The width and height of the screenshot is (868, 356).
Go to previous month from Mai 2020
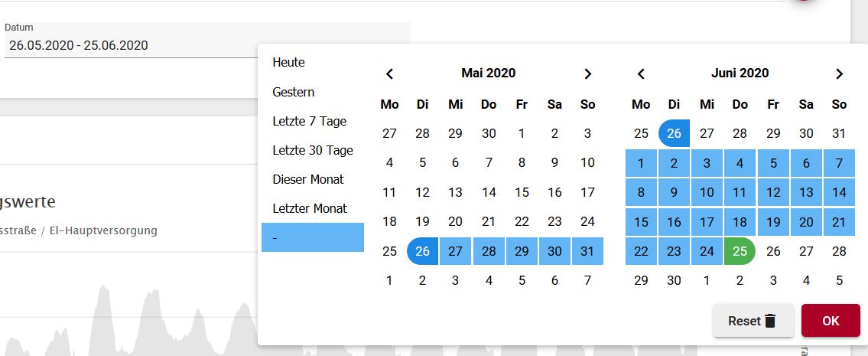389,74
